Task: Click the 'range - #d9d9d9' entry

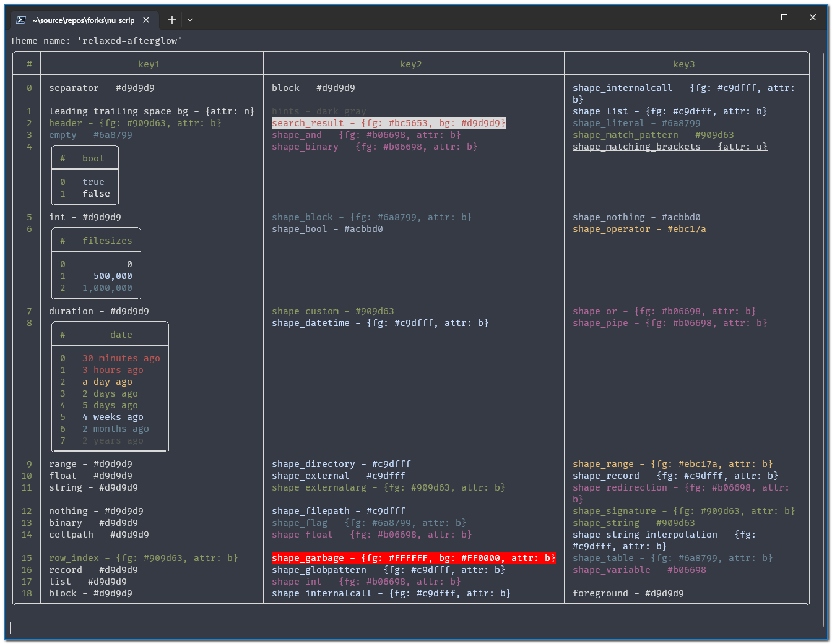Action: tap(91, 464)
